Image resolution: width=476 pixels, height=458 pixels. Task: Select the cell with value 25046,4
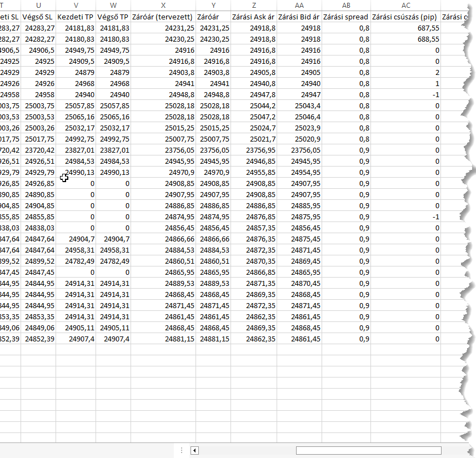[x=299, y=117]
